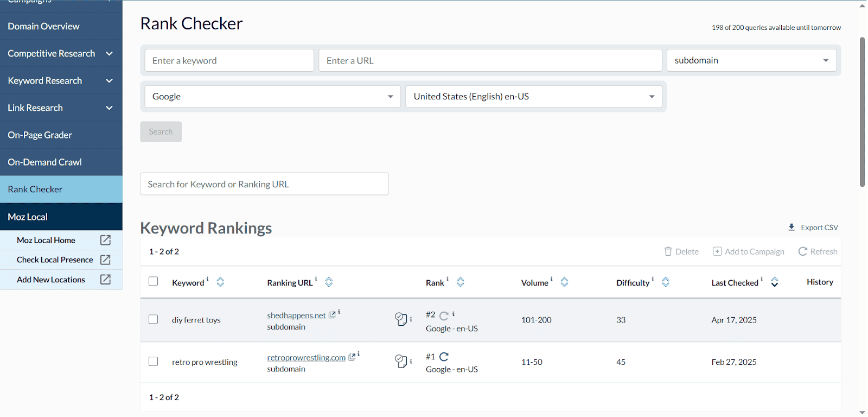Image resolution: width=868 pixels, height=417 pixels.
Task: Click the Delete trash icon
Action: 668,251
